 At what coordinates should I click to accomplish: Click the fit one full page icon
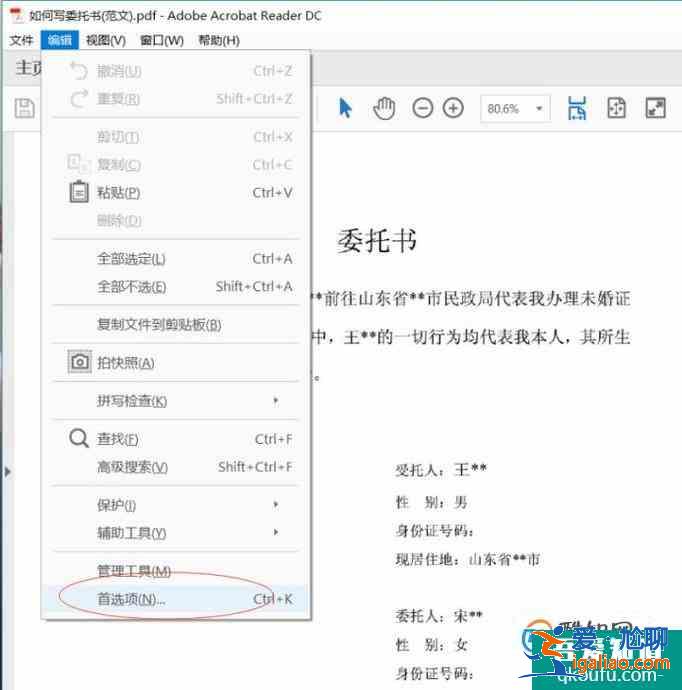point(616,108)
